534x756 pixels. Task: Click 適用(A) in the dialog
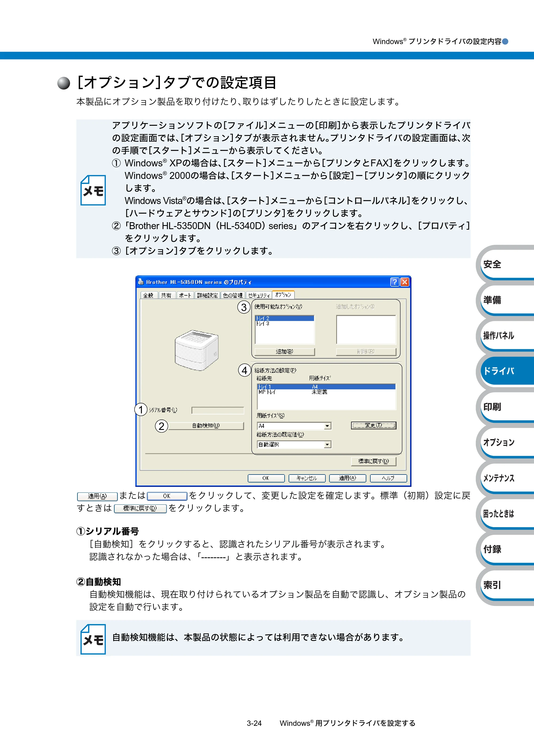pos(348,478)
